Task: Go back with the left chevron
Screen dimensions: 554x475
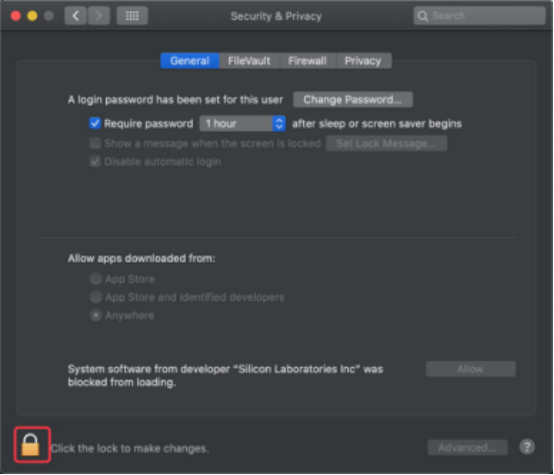Action: coord(75,16)
